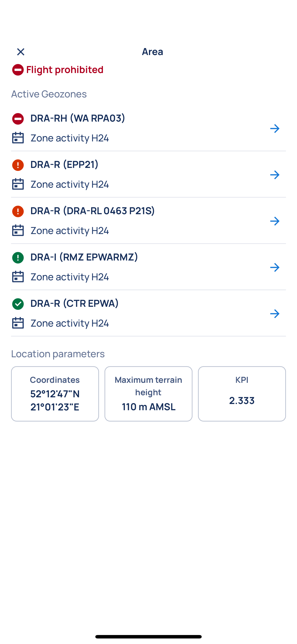297x644 pixels.
Task: Open DRA-R (CTR EPWA) details arrow
Action: 274,313
